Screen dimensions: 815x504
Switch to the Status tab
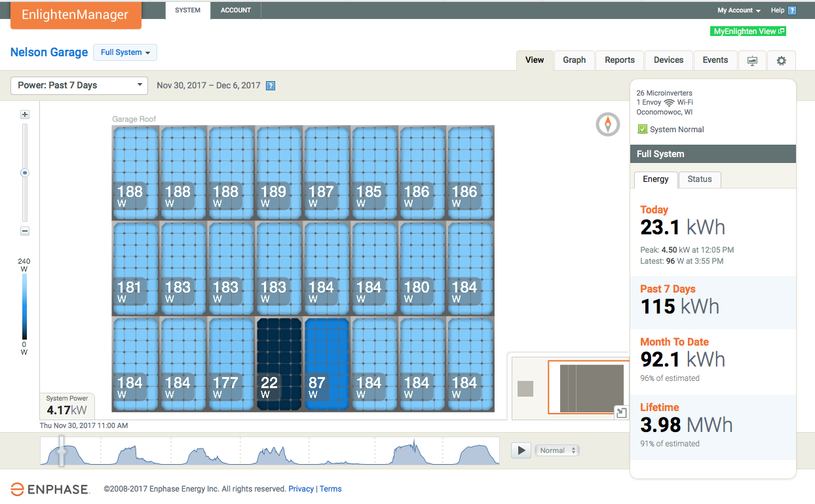(700, 179)
